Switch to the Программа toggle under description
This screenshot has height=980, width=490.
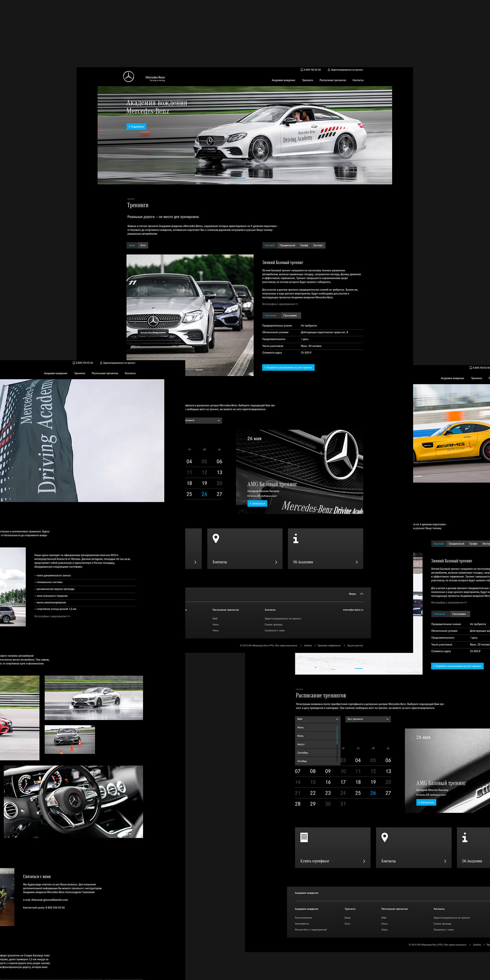290,315
